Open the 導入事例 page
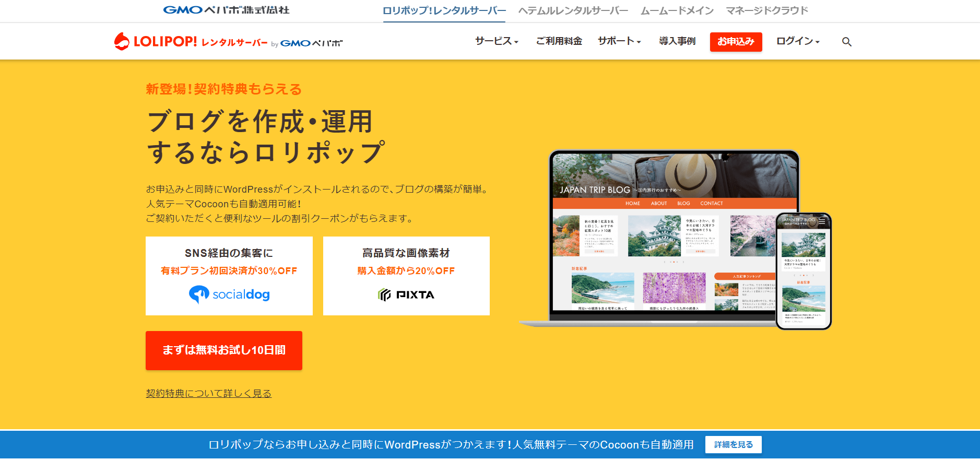 click(677, 41)
